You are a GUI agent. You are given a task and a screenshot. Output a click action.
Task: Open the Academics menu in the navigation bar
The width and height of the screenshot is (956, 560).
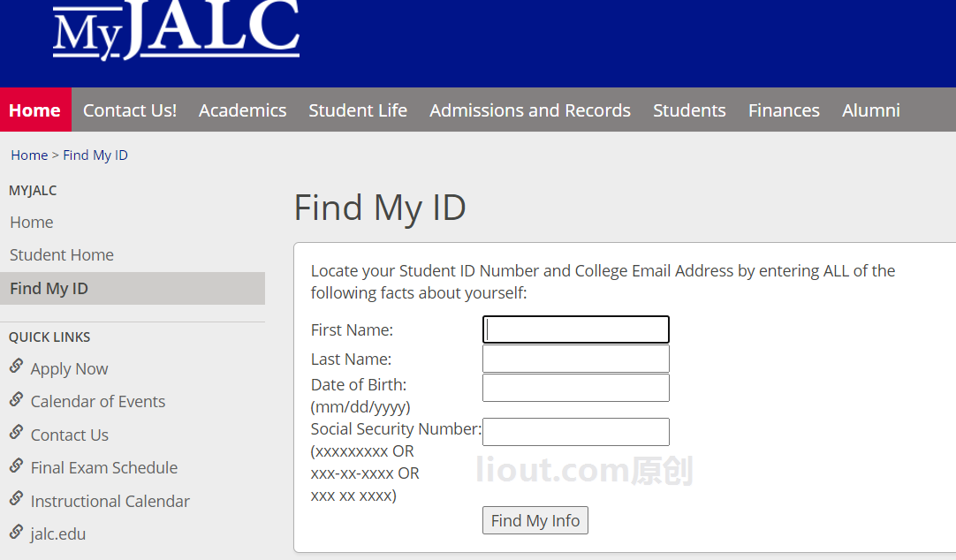coord(243,110)
